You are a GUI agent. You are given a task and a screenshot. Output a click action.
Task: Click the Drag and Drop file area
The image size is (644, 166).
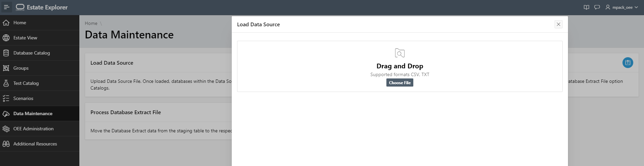400,66
